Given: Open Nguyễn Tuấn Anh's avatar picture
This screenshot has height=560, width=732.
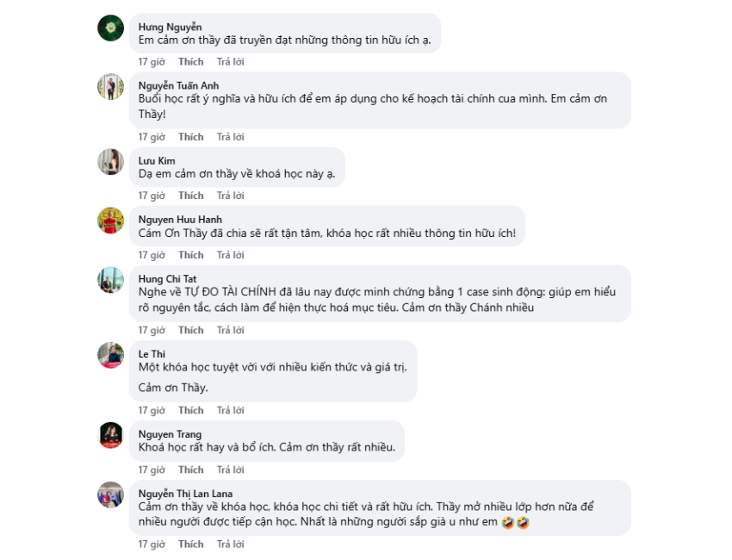Looking at the screenshot, I should (110, 87).
